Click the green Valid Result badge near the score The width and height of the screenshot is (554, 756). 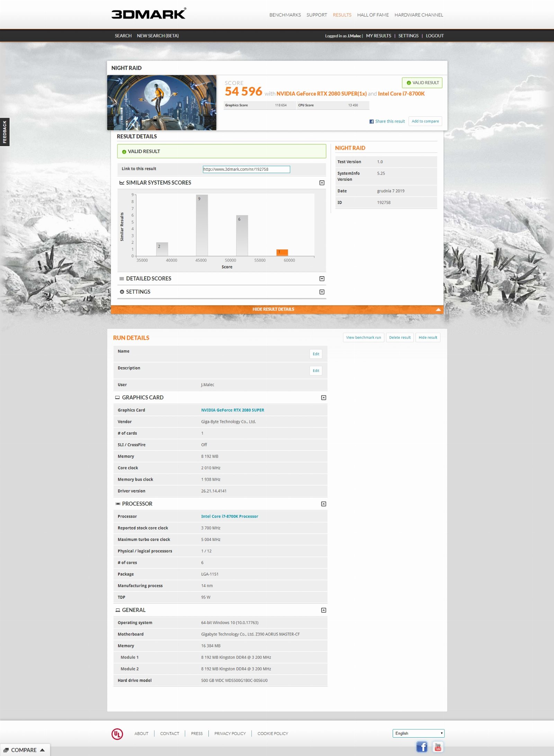pos(422,83)
